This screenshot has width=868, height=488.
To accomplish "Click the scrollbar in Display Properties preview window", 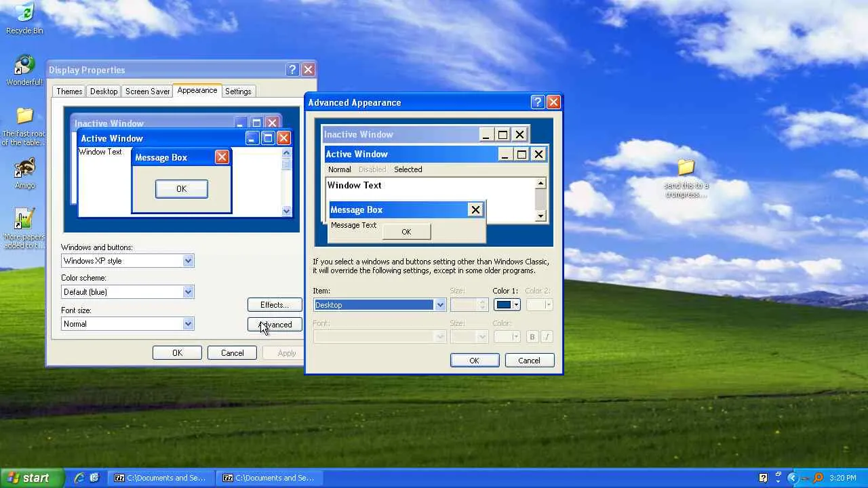I will pos(286,182).
